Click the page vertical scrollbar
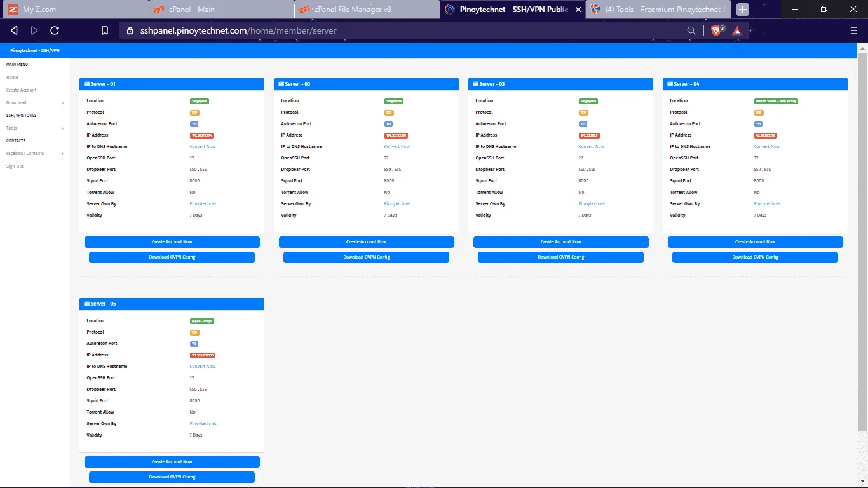 (862, 241)
